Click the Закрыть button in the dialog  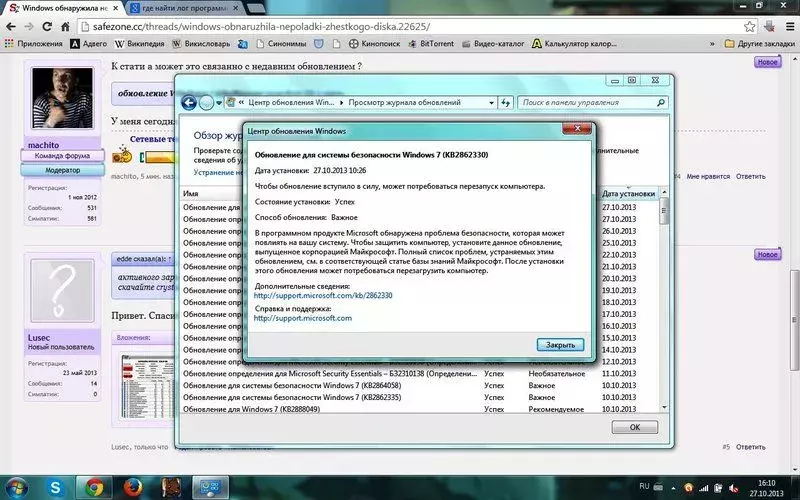pyautogui.click(x=560, y=345)
